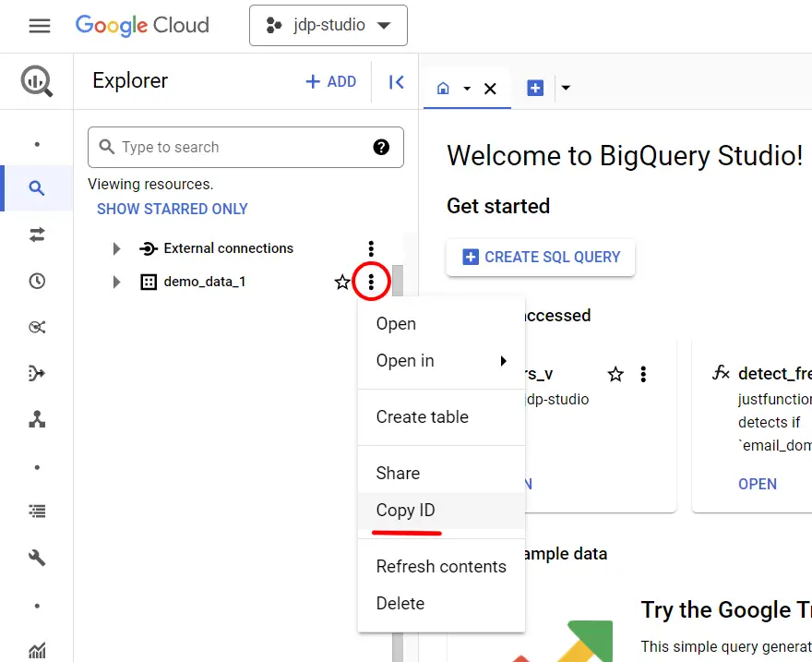Select Copy ID in the context menu
The image size is (812, 662).
(441, 511)
